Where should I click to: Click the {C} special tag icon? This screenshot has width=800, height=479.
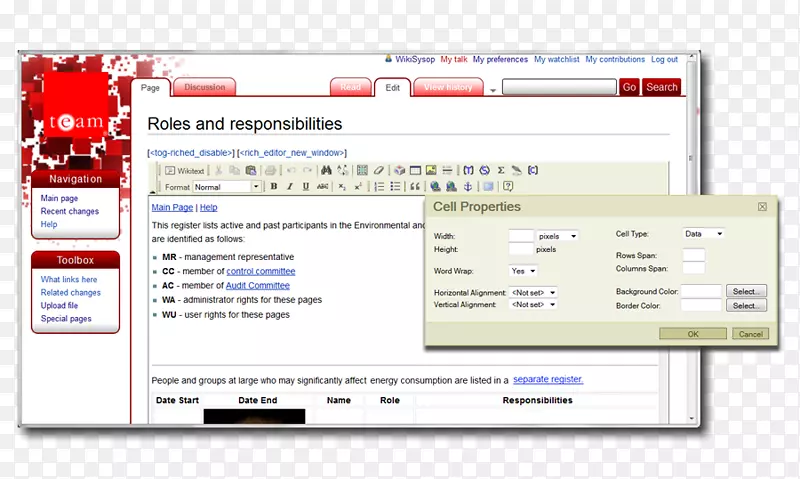click(533, 170)
